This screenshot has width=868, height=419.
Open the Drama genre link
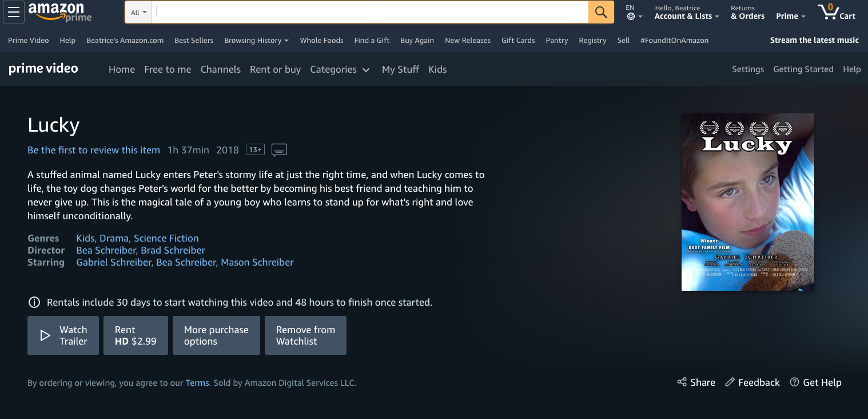[x=114, y=238]
